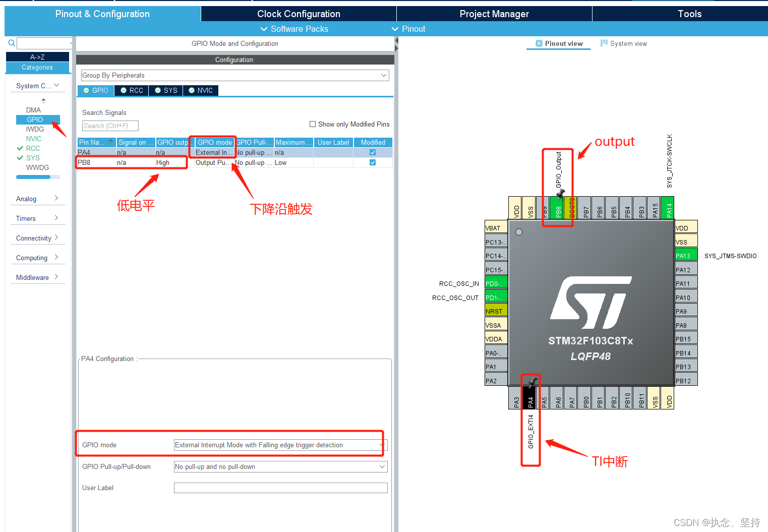Switch to System view
The height and width of the screenshot is (532, 768).
pos(624,43)
